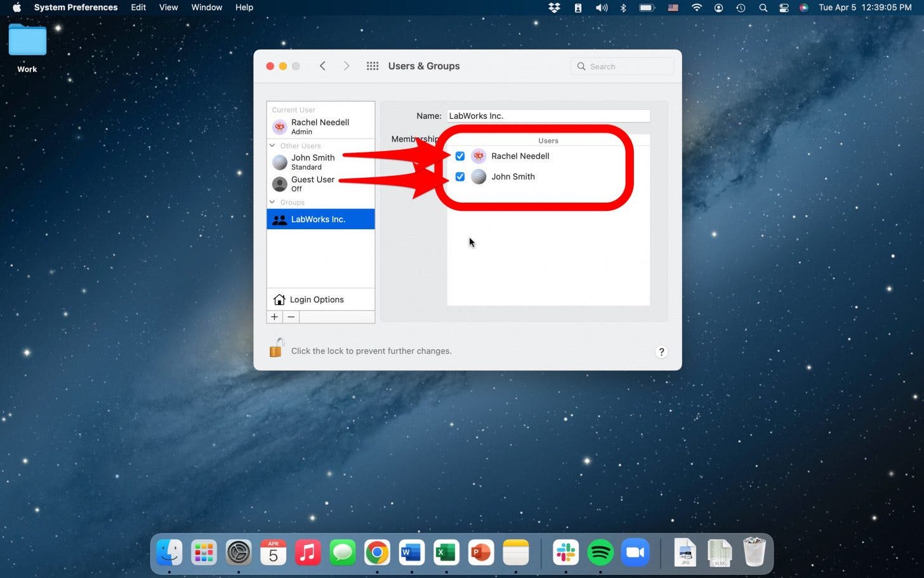This screenshot has width=924, height=578.
Task: Open the View menu
Action: (x=168, y=8)
